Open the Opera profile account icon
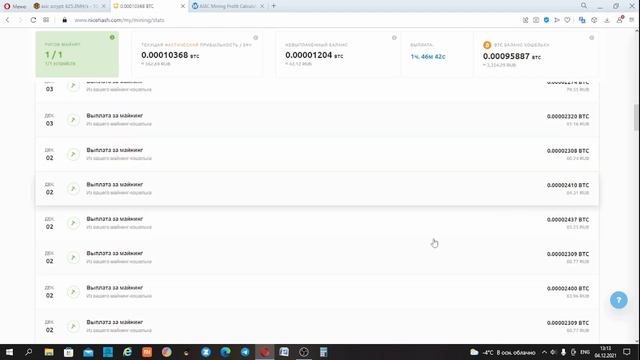The height and width of the screenshot is (360, 640). click(x=620, y=20)
